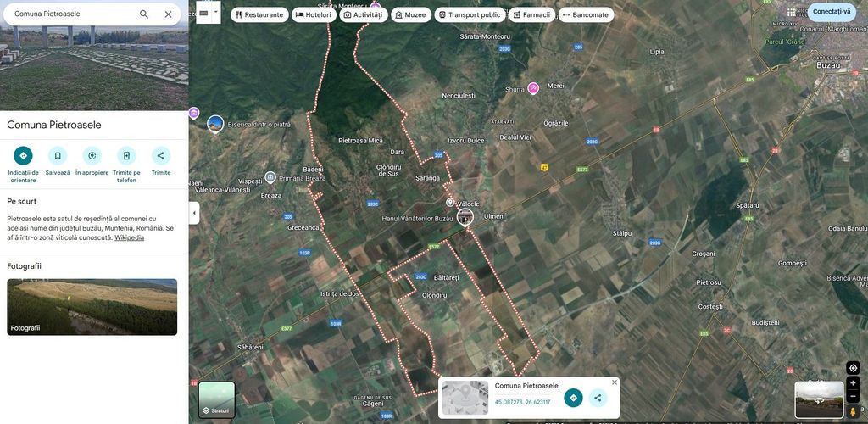Filter map by Restaurante

259,14
